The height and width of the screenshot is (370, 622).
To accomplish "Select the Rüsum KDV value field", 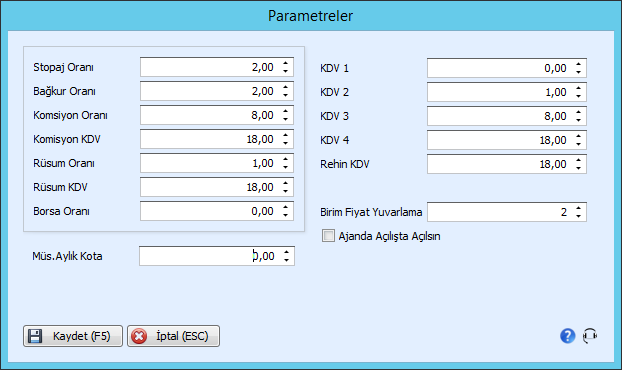I will pos(217,187).
